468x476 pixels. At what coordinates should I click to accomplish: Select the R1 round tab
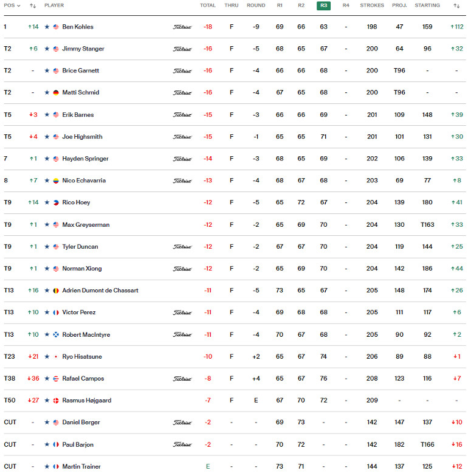point(280,5)
